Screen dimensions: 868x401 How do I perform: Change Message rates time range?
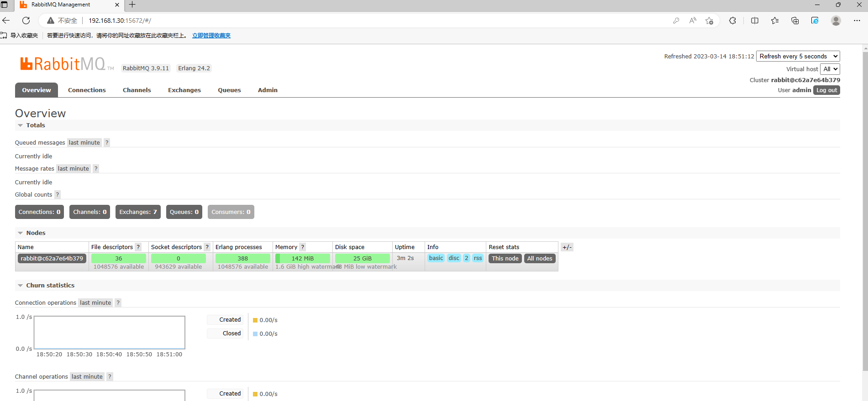pyautogui.click(x=73, y=169)
